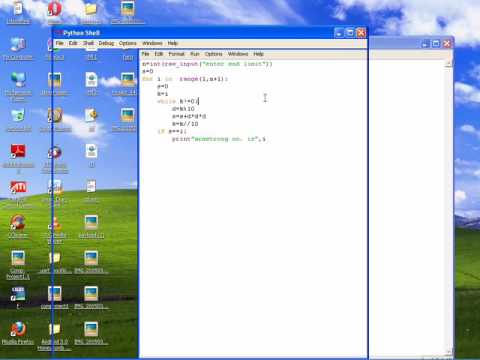
Task: Open File menu in Python Shell window
Action: [59, 43]
